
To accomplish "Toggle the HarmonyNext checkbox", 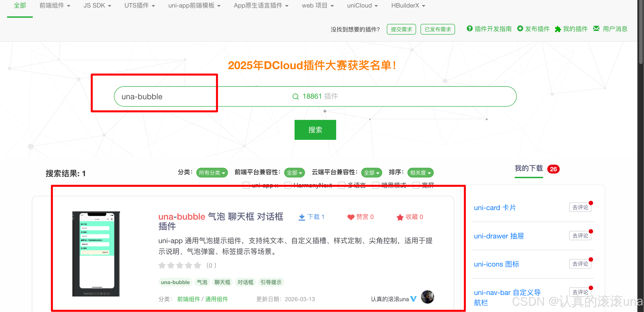I will 288,185.
